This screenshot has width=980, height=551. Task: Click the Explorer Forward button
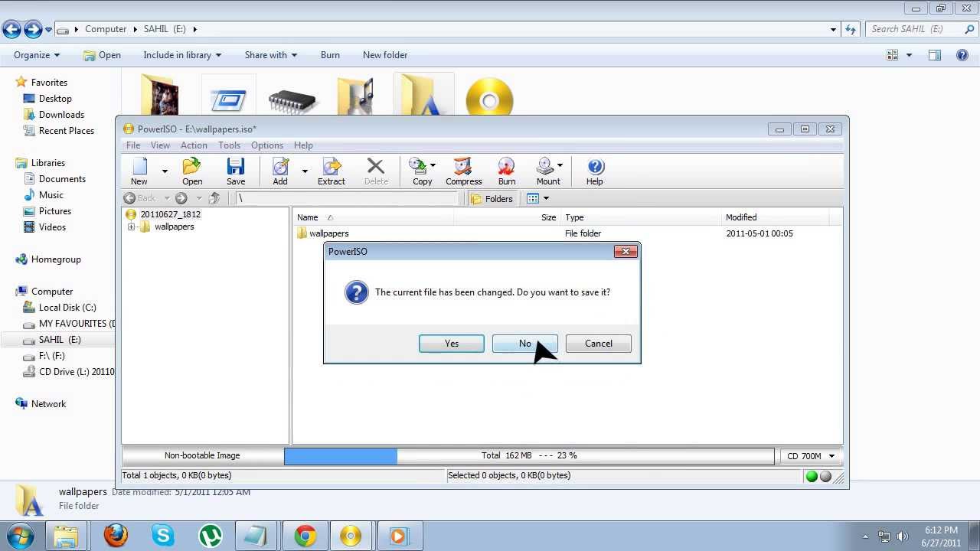pos(33,29)
